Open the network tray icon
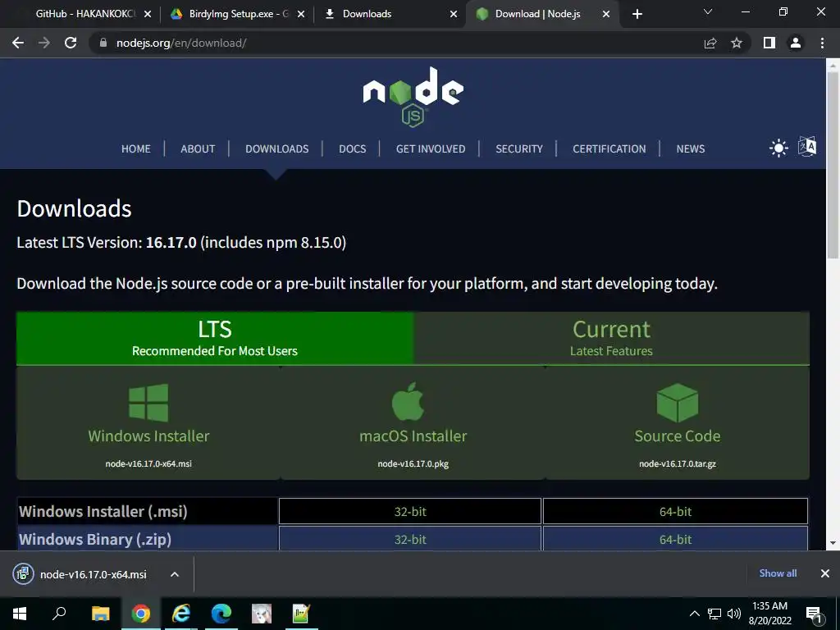 click(714, 614)
